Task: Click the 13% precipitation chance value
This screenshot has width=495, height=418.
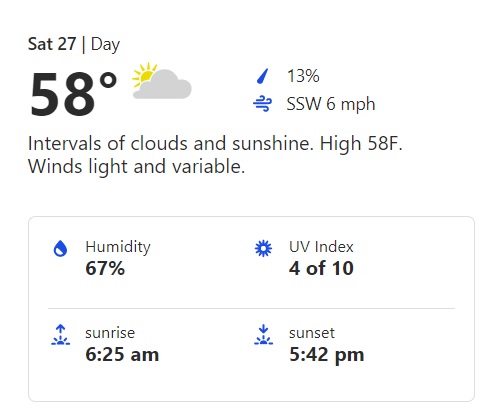Action: tap(303, 76)
